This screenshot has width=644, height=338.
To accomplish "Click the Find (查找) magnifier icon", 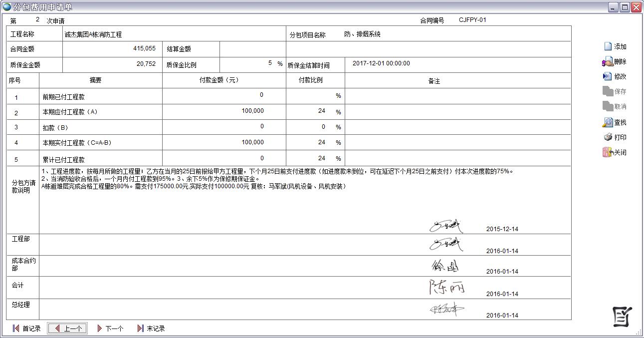I will 608,122.
